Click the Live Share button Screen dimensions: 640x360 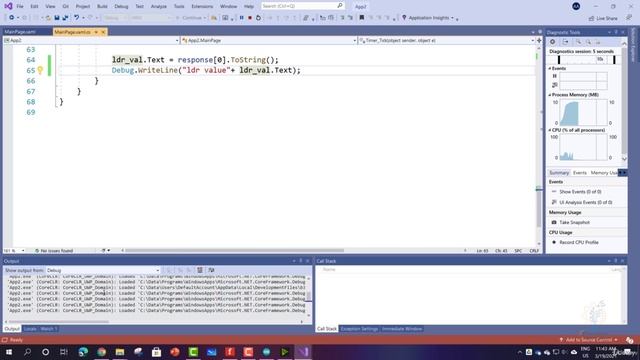[x=603, y=18]
